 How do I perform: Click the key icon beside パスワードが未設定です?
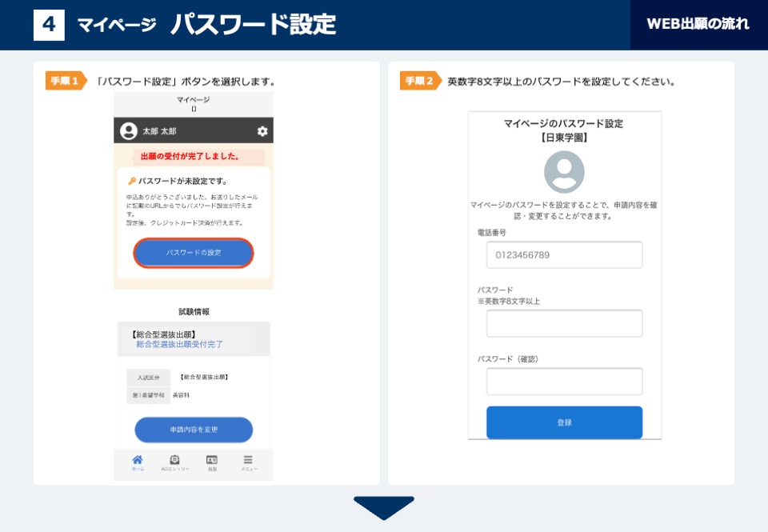pyautogui.click(x=132, y=181)
